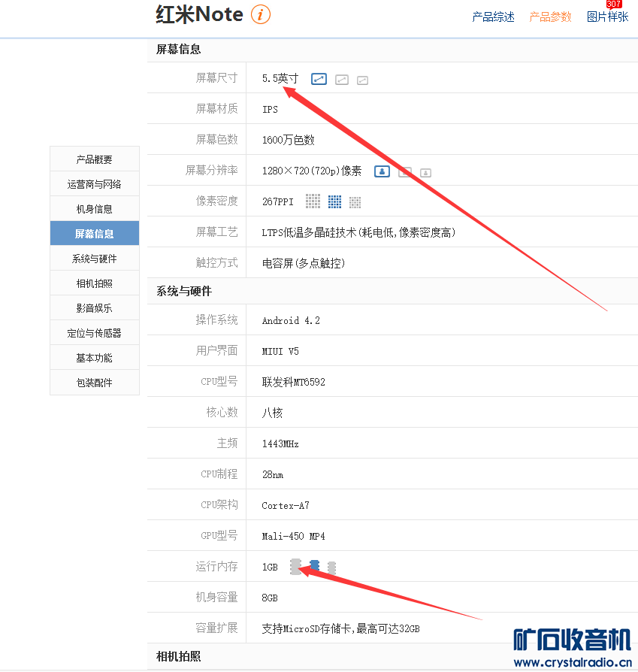The width and height of the screenshot is (638, 672).
Task: Jump to 系统与硬件 in sidebar
Action: click(94, 259)
